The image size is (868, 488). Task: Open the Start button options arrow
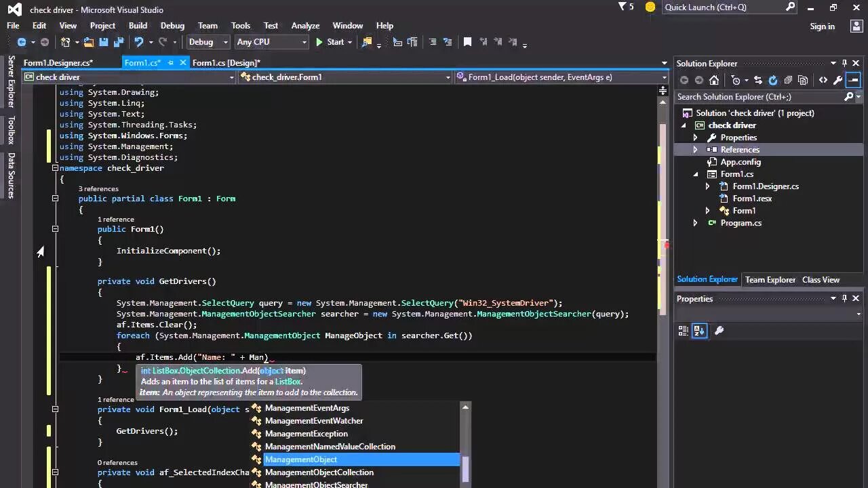coord(350,42)
